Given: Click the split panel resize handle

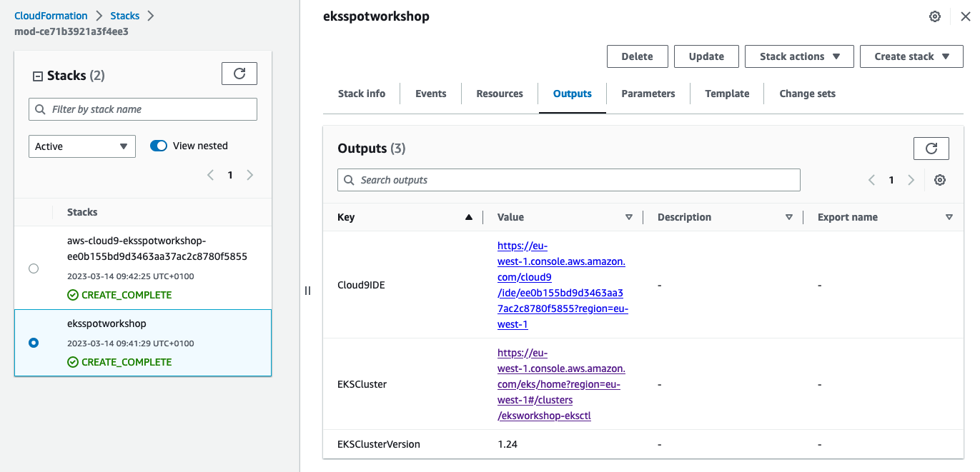Looking at the screenshot, I should (x=308, y=291).
